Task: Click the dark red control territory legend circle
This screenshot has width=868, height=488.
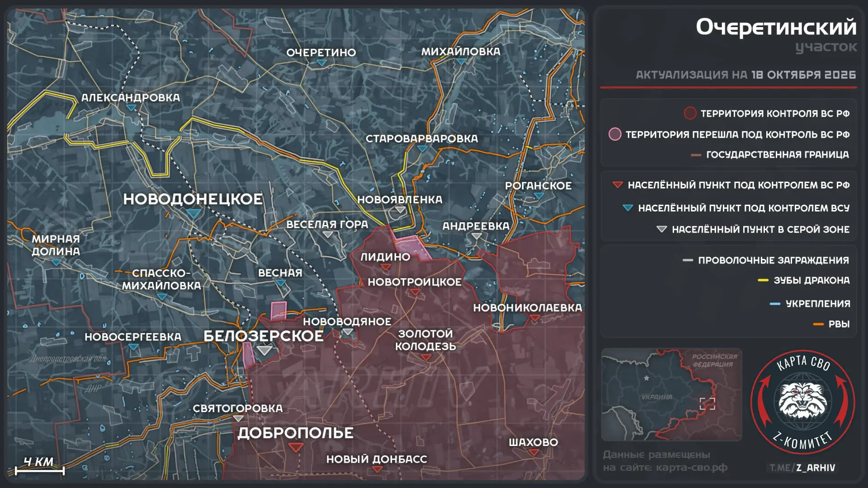Action: (x=690, y=113)
